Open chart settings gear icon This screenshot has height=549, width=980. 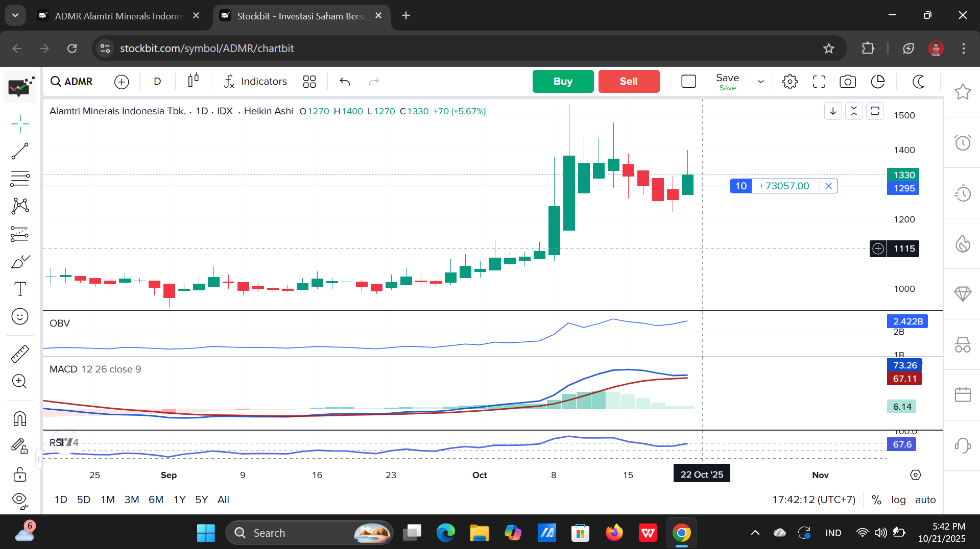[x=790, y=82]
